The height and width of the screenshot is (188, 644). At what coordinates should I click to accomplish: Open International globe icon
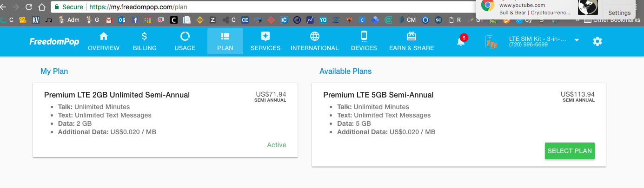pyautogui.click(x=315, y=36)
